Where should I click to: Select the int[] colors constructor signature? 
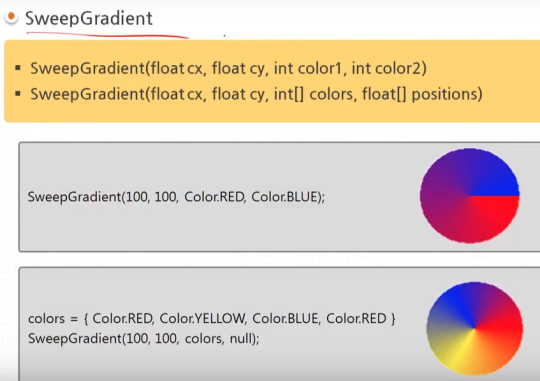(x=256, y=94)
